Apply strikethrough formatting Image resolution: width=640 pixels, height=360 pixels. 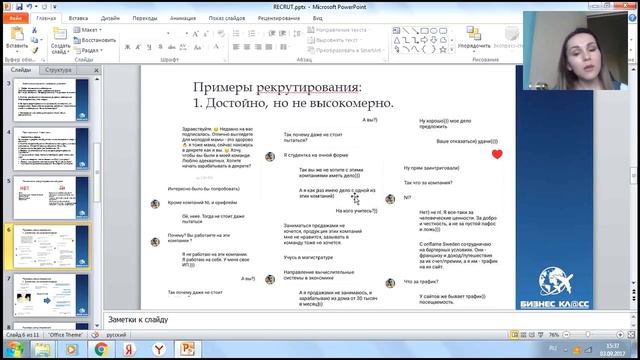[x=171, y=47]
